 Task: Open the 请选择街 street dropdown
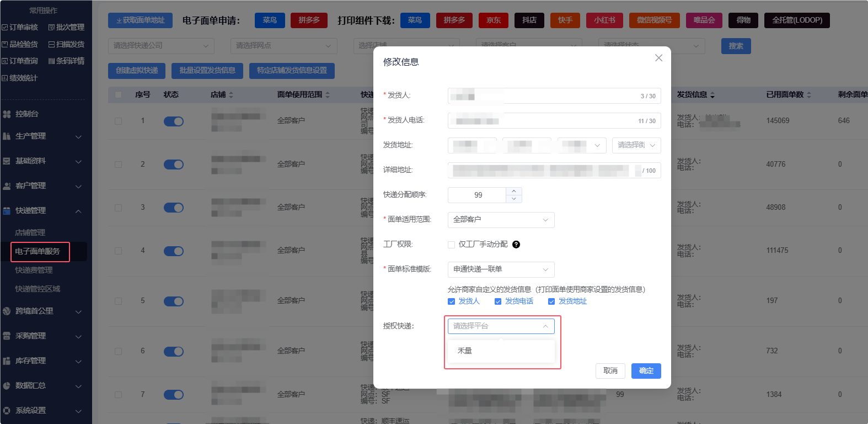point(636,145)
